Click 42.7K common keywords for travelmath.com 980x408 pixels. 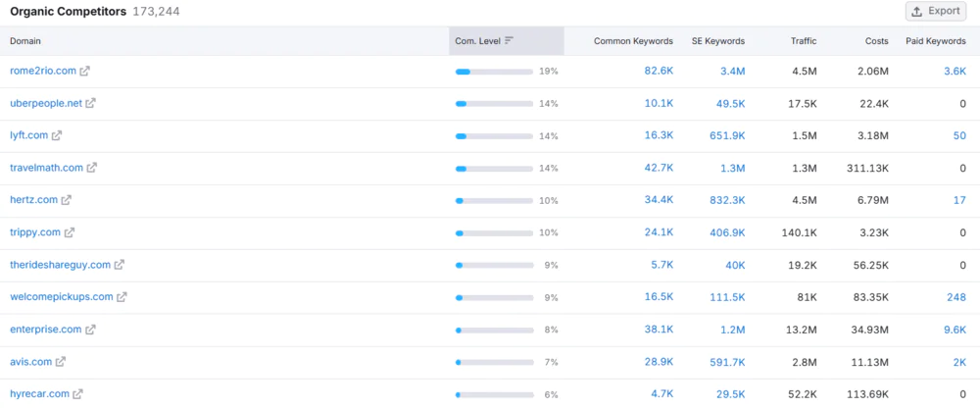tap(659, 168)
